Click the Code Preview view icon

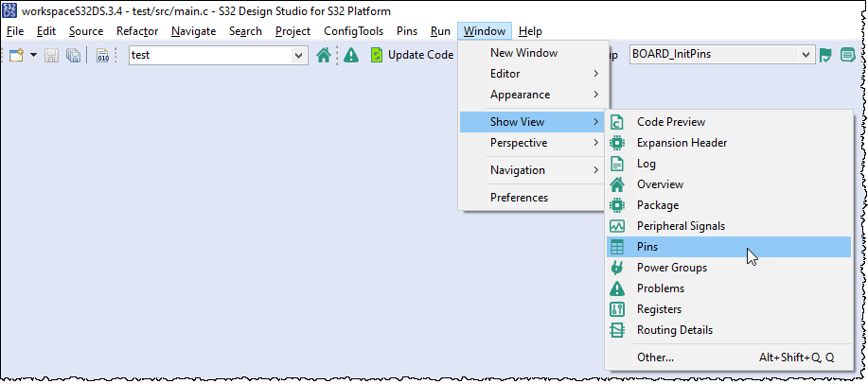click(616, 122)
